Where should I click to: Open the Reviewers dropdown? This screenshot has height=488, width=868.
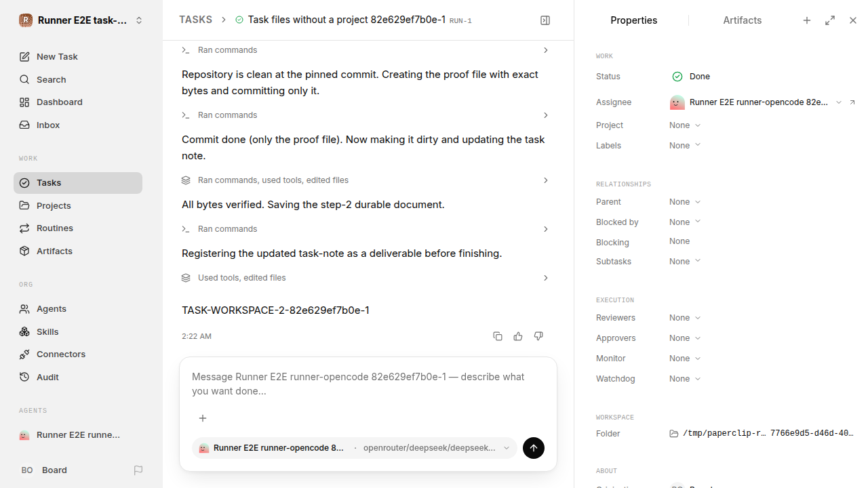tap(685, 318)
